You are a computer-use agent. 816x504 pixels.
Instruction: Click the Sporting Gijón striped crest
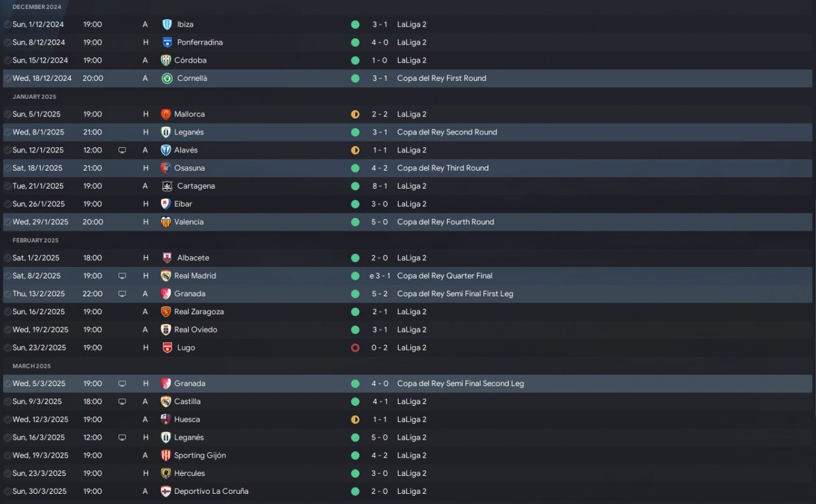click(166, 455)
